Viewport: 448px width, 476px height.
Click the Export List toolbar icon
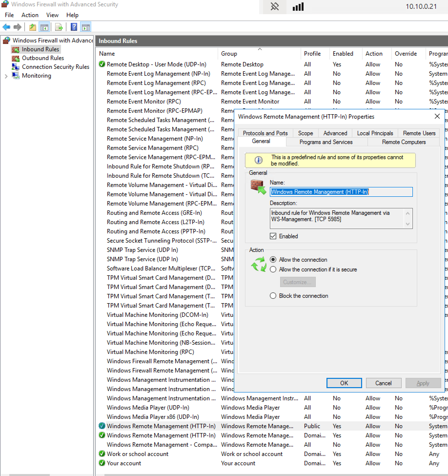[x=59, y=27]
